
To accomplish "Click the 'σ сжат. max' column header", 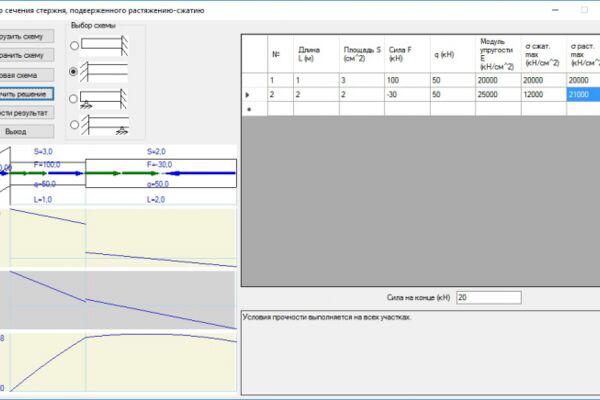I will [544, 54].
